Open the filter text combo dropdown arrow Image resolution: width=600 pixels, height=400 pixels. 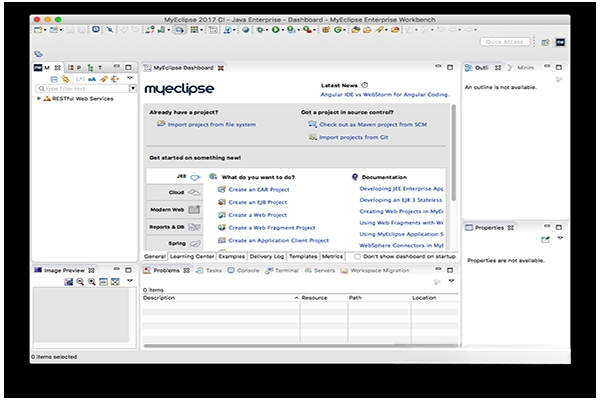(133, 88)
